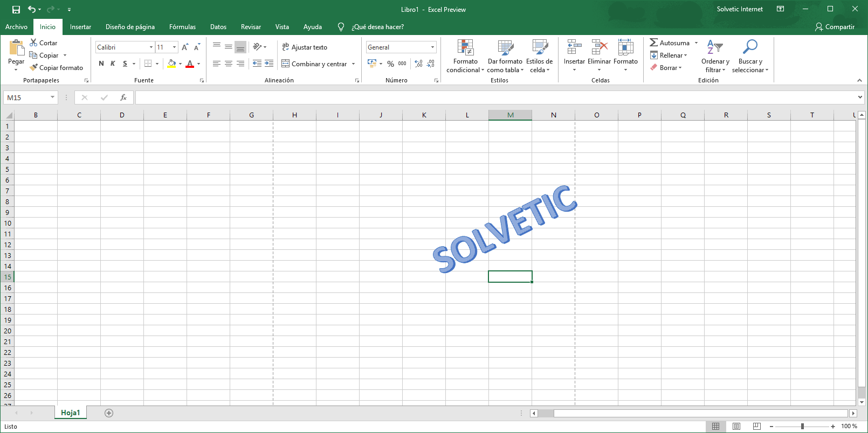Toggle bold (N) formatting
This screenshot has height=433, width=868.
click(x=101, y=64)
